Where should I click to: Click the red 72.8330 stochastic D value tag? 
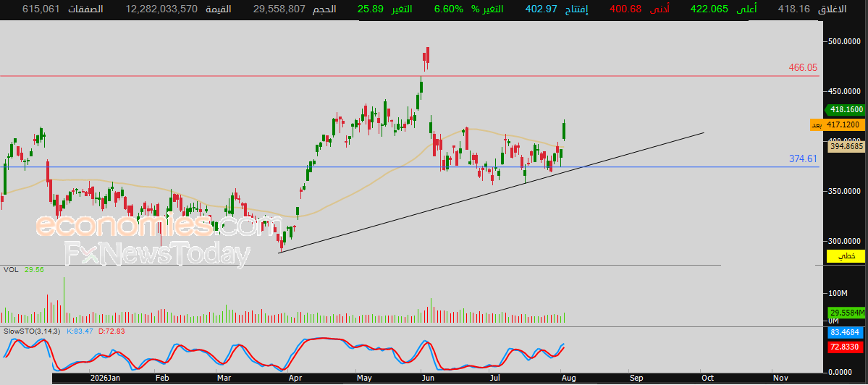[845, 347]
